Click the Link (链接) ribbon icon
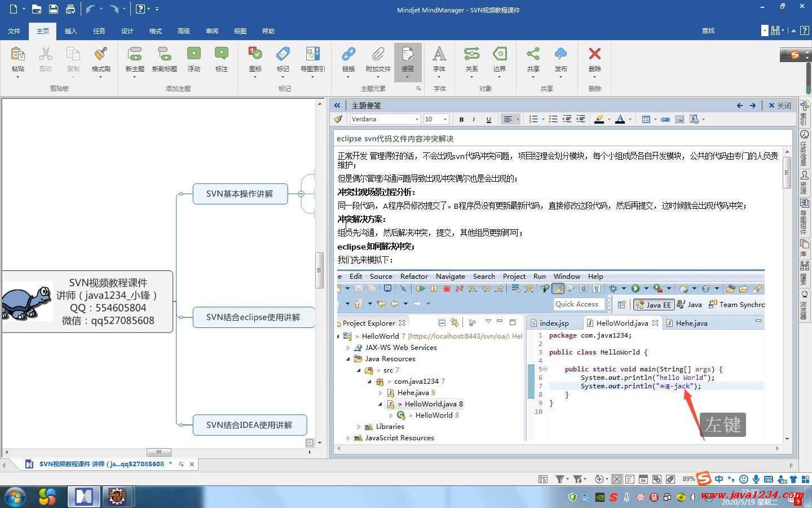 click(x=348, y=55)
